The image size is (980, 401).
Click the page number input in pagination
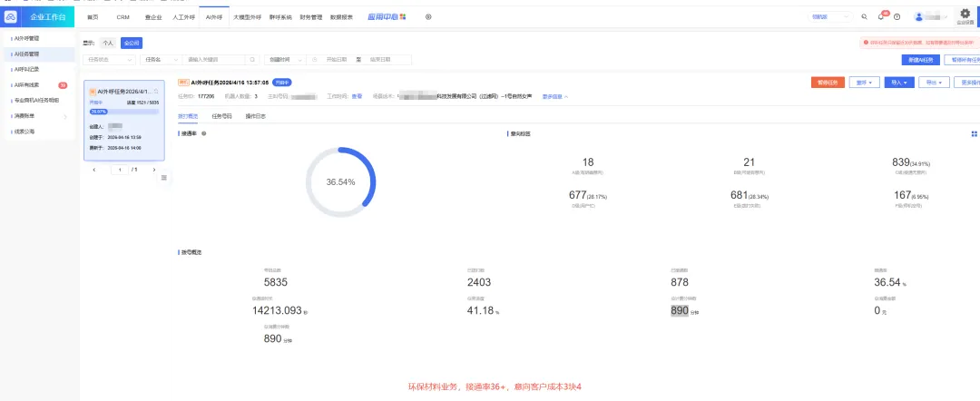(120, 170)
